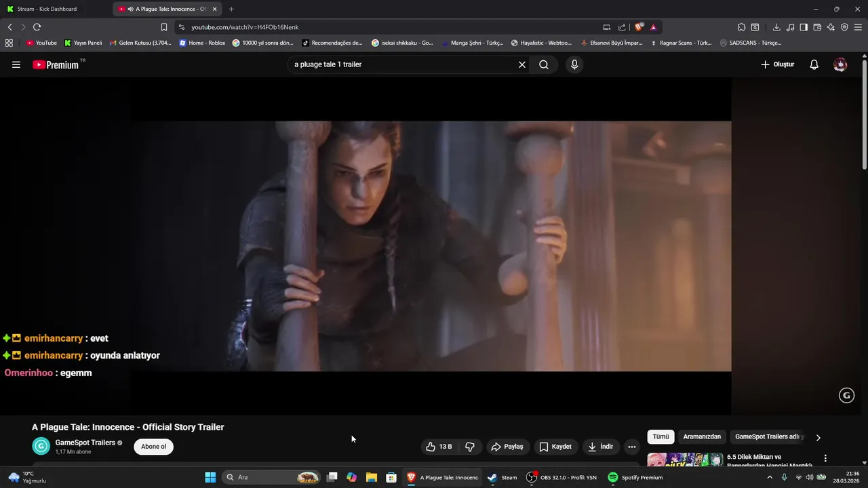Play or pause the video player
The height and width of the screenshot is (488, 868).
pos(432,246)
